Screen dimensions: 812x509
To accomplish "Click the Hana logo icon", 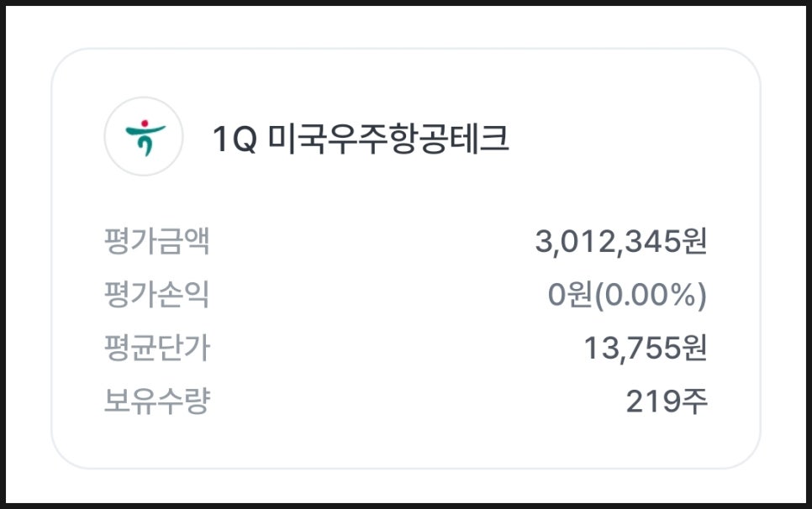I will pyautogui.click(x=145, y=137).
